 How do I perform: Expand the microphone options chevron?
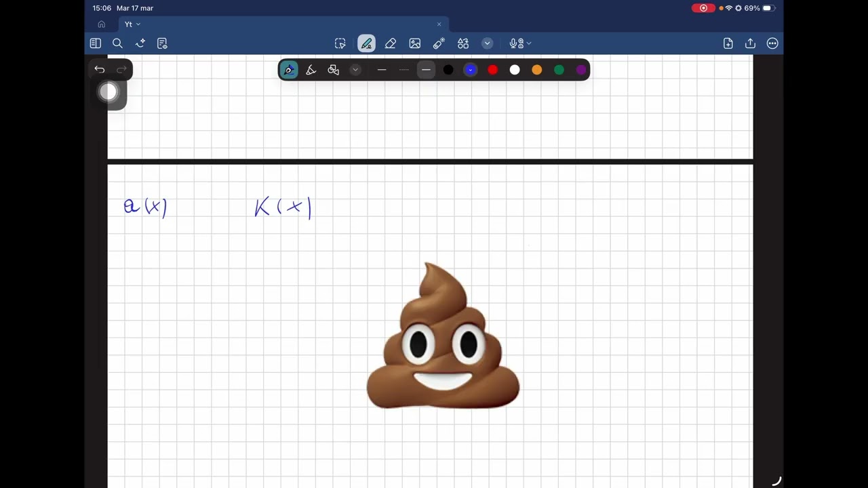tap(529, 43)
